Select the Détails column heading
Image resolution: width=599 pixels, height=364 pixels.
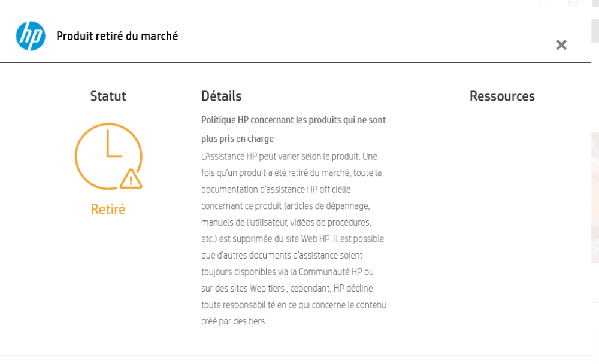(x=222, y=96)
